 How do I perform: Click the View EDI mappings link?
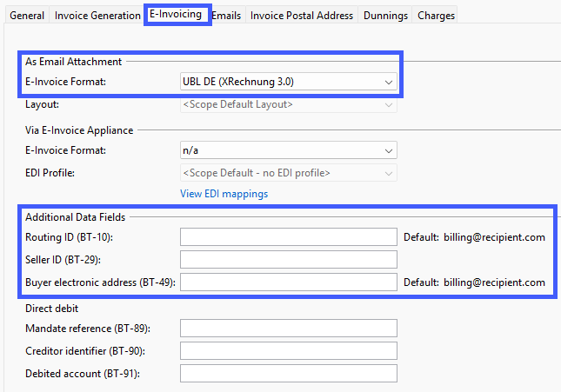224,194
